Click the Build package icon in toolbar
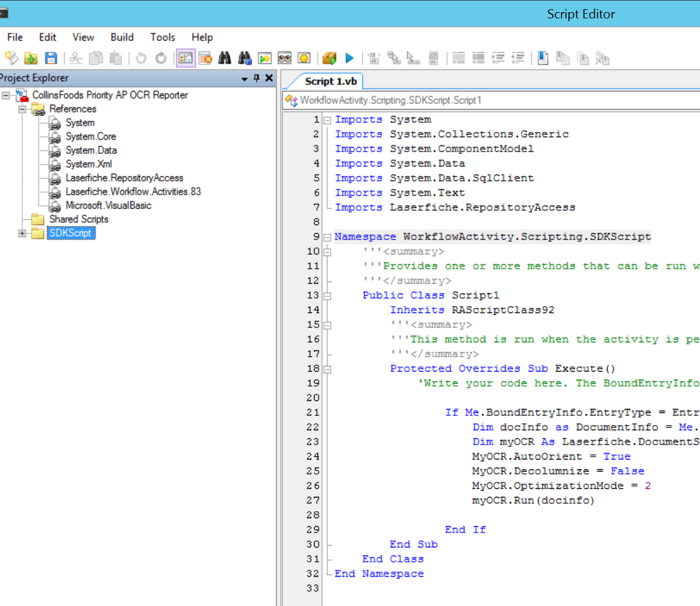The width and height of the screenshot is (700, 606). coord(329,58)
